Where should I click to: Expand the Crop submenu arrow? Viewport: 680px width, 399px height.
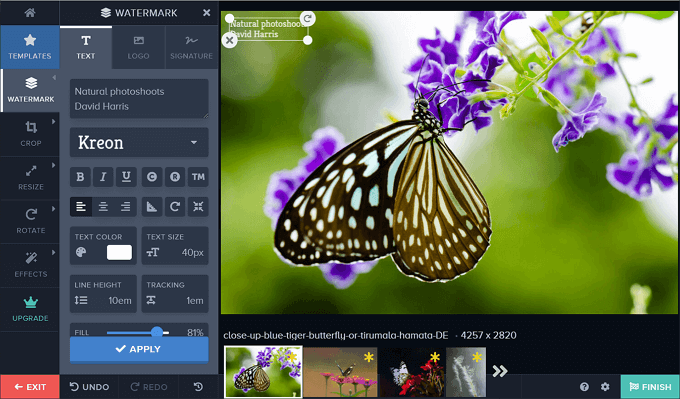coord(54,121)
